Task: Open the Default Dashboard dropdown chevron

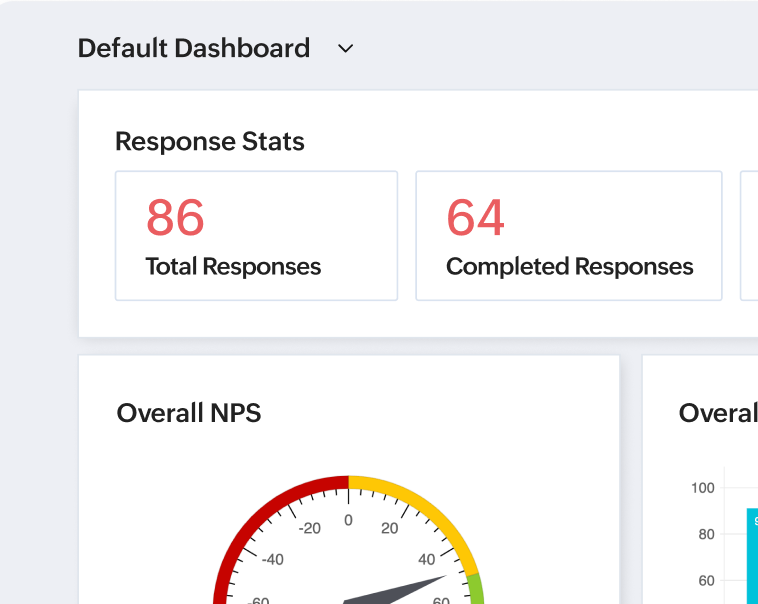Action: point(345,48)
